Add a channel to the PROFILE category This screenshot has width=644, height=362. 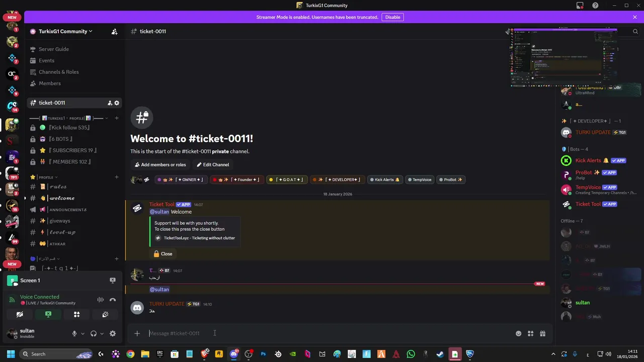[x=117, y=177]
